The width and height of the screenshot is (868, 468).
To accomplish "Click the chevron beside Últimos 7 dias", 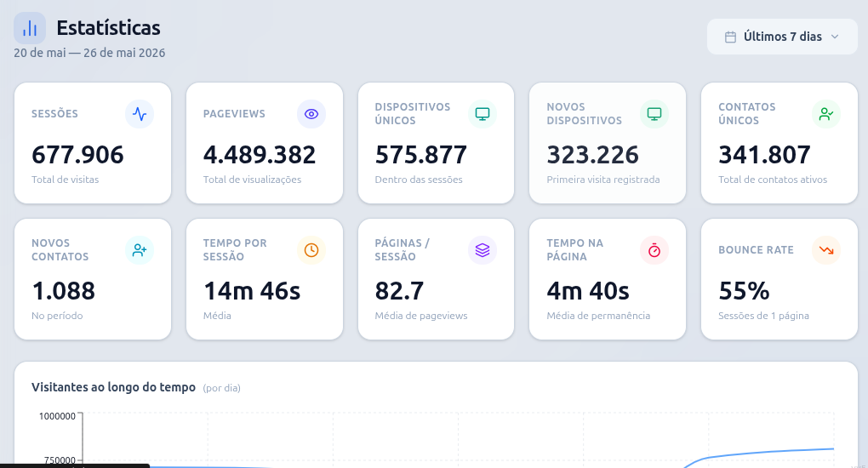I will (x=835, y=37).
